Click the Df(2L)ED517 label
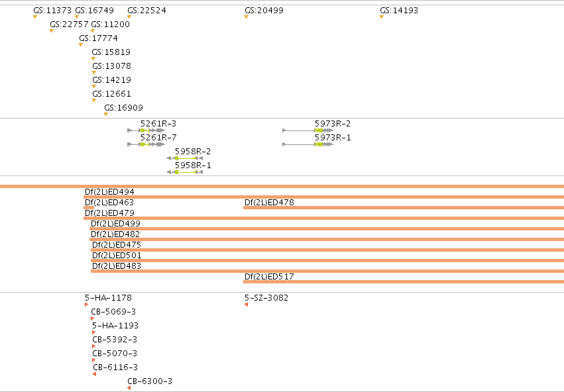 click(x=269, y=277)
